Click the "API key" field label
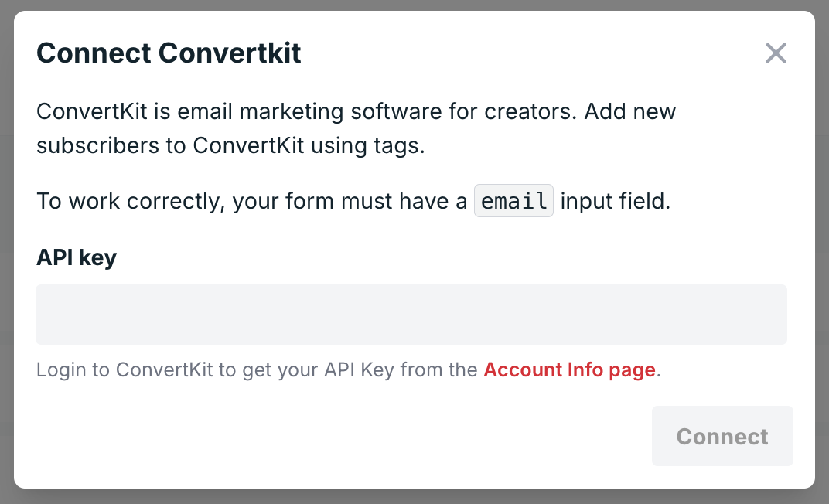Screen dimensions: 829x504 pyautogui.click(x=77, y=257)
